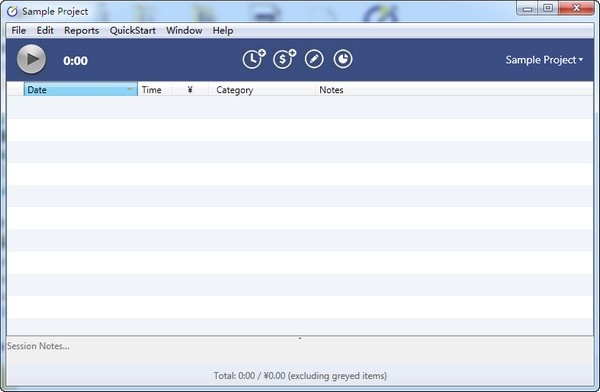Click the add expense dollar icon
This screenshot has width=600, height=392.
pyautogui.click(x=284, y=59)
